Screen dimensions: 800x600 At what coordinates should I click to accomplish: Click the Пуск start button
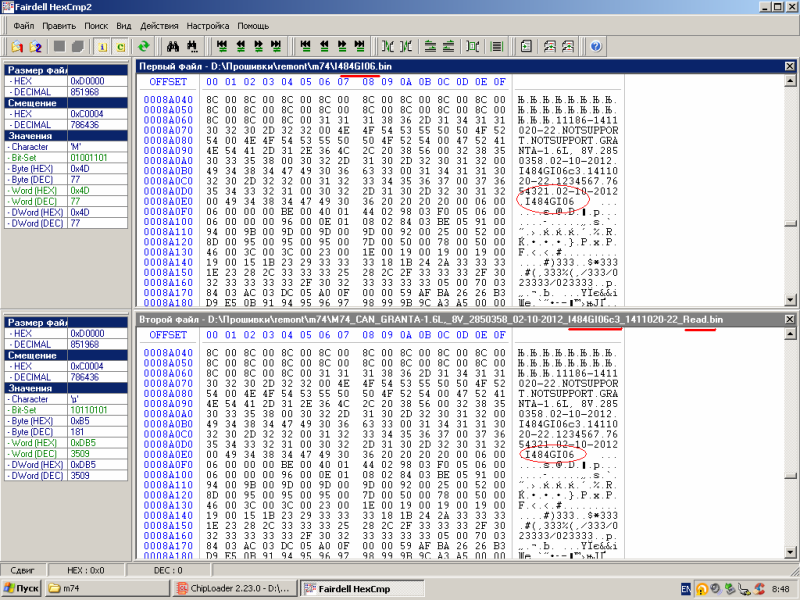(x=22, y=589)
